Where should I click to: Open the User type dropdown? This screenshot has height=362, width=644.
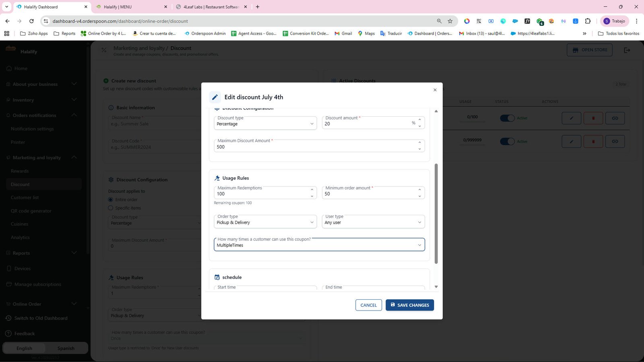tap(373, 222)
